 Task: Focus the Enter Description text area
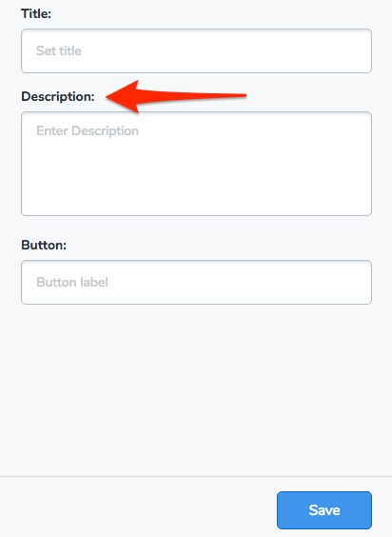(x=196, y=164)
